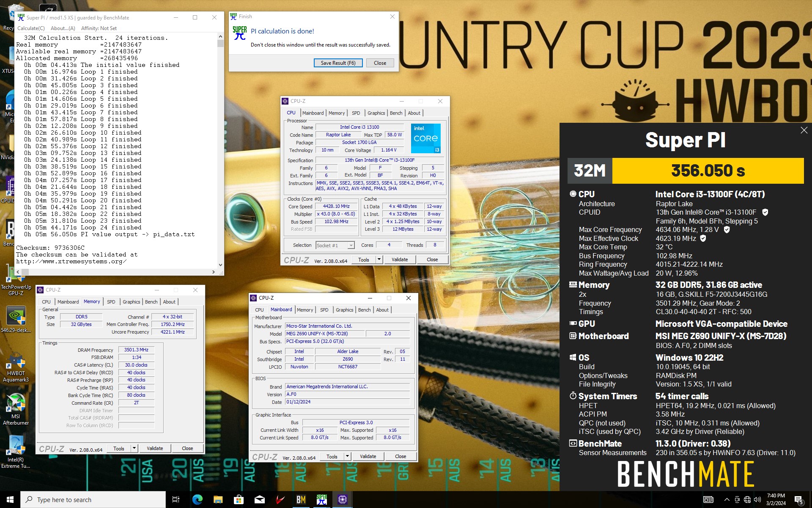Screen dimensions: 812x508
Task: Click Validate in CPU-Z Mainboard window
Action: click(368, 456)
